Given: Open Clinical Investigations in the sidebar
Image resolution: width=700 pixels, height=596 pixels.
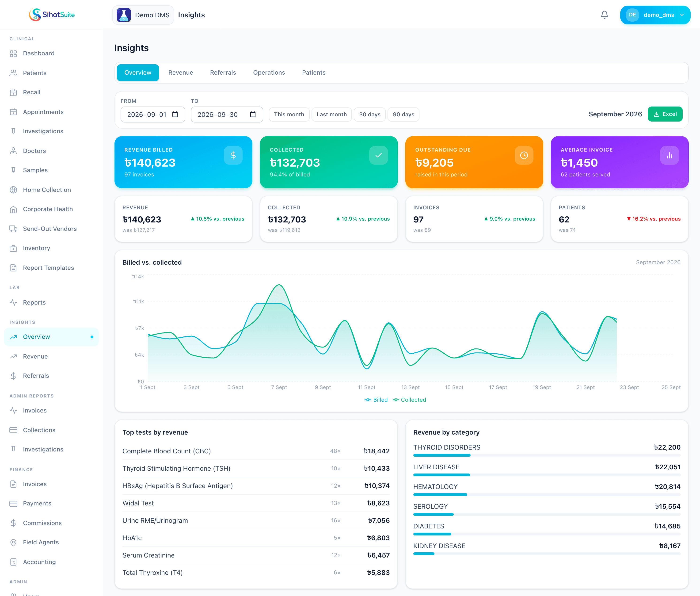Looking at the screenshot, I should 51,131.
